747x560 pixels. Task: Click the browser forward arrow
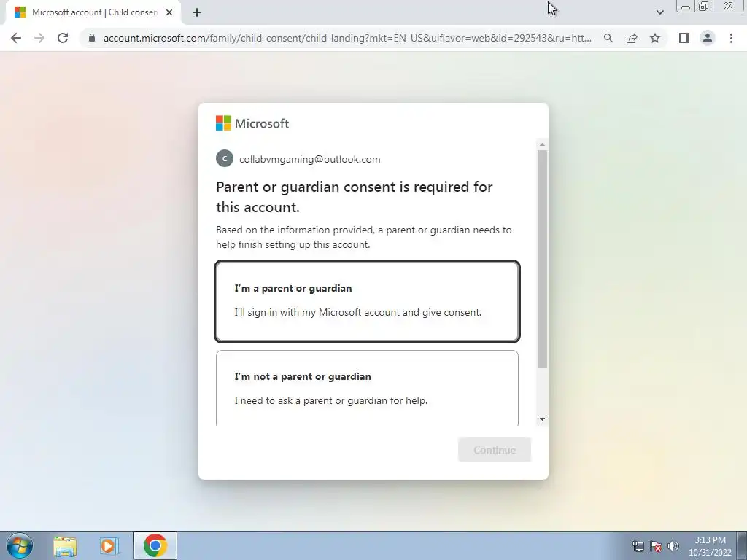39,38
